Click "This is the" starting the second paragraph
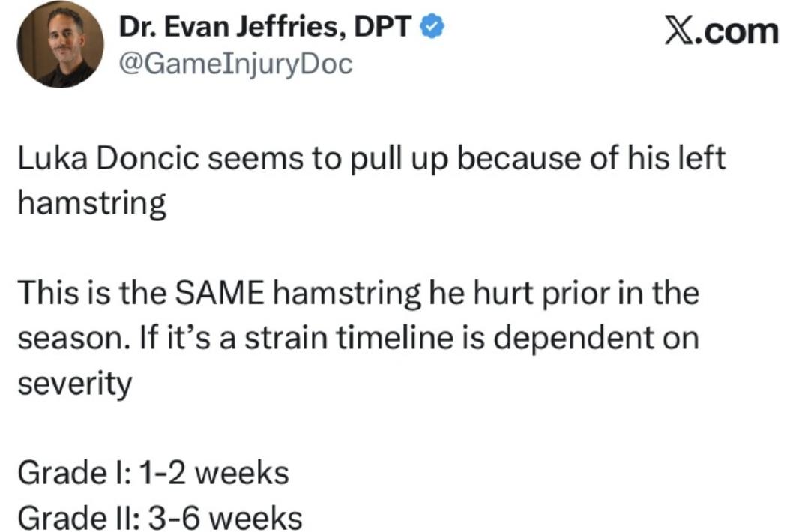This screenshot has height=532, width=796. point(89,293)
